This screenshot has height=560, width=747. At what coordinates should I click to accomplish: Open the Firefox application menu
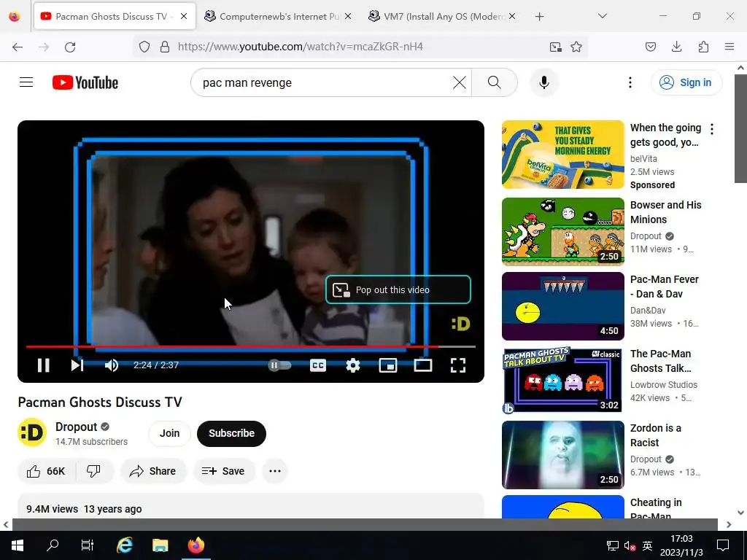[x=729, y=47]
